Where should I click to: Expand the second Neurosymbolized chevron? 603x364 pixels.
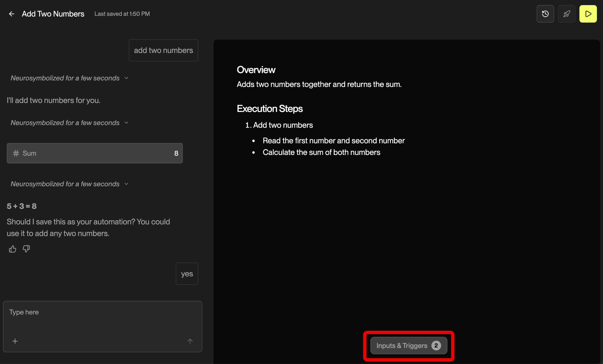point(126,123)
